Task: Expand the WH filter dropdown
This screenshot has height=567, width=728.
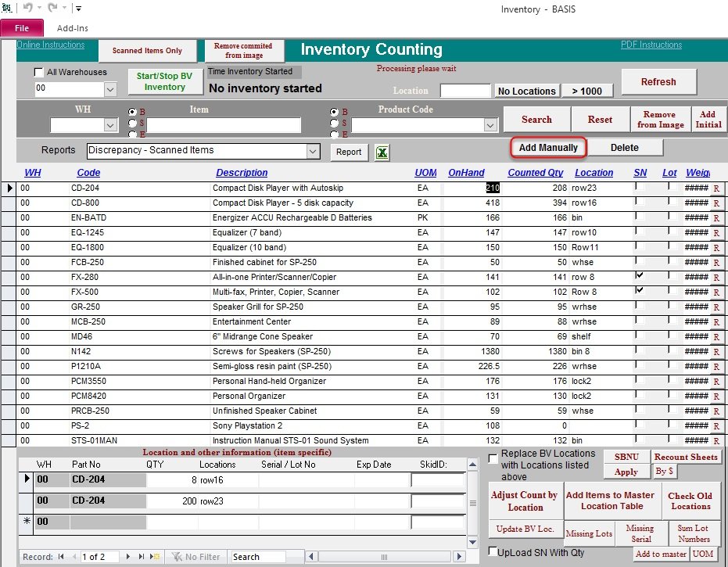Action: [x=109, y=125]
